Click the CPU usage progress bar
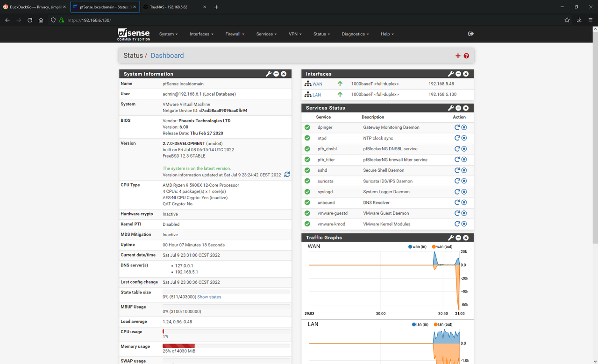 pyautogui.click(x=226, y=331)
